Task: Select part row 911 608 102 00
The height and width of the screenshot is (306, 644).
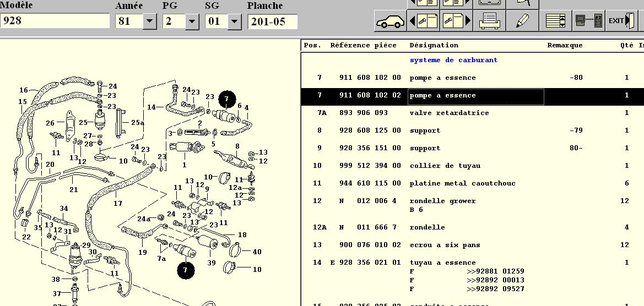Action: (x=472, y=78)
